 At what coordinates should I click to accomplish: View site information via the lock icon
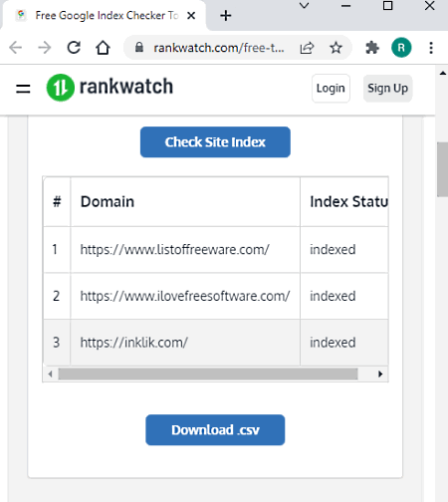139,48
